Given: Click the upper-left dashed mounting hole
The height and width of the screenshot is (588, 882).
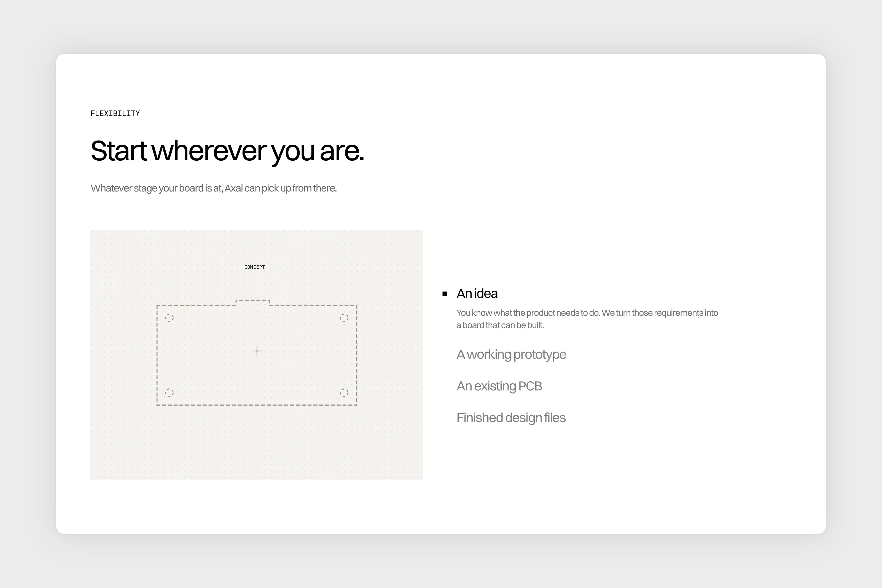Looking at the screenshot, I should click(170, 318).
